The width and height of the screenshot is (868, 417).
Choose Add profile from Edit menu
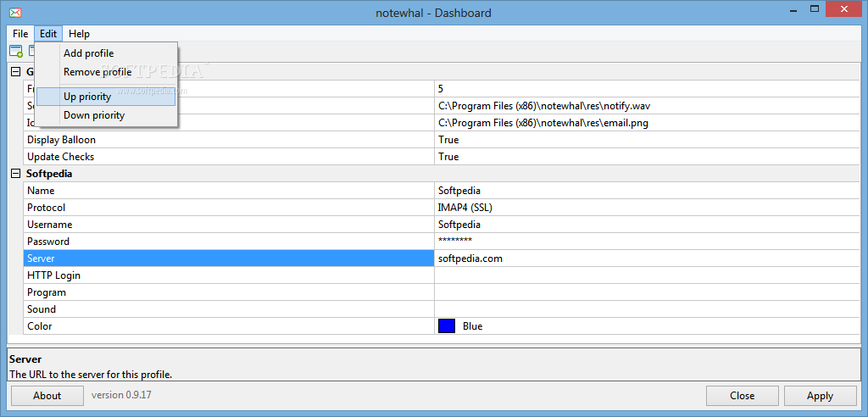pos(106,53)
